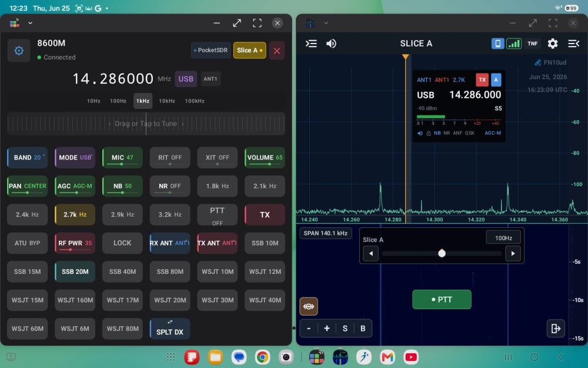
Task: Click the blue A slice badge
Action: click(x=496, y=79)
